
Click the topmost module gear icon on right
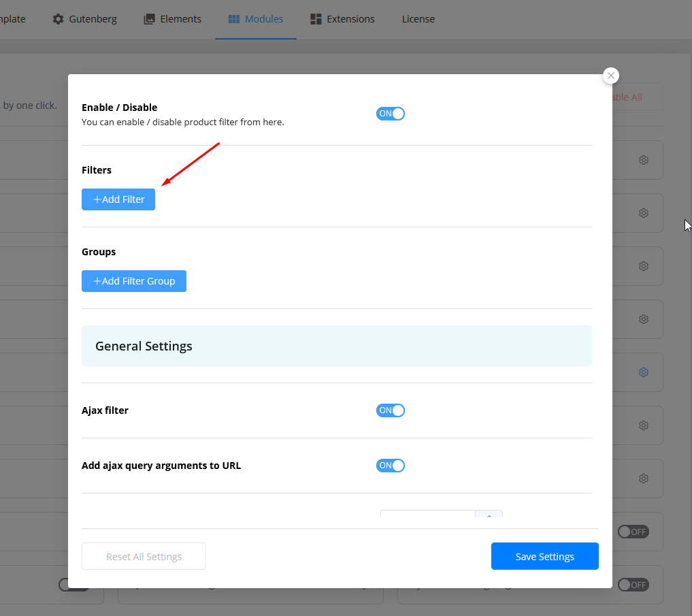(643, 160)
